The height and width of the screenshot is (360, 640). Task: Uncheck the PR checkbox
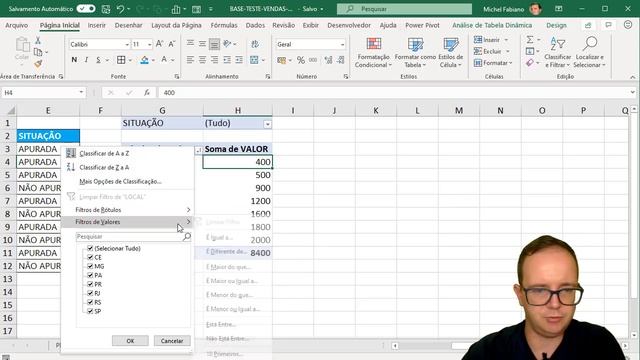90,284
